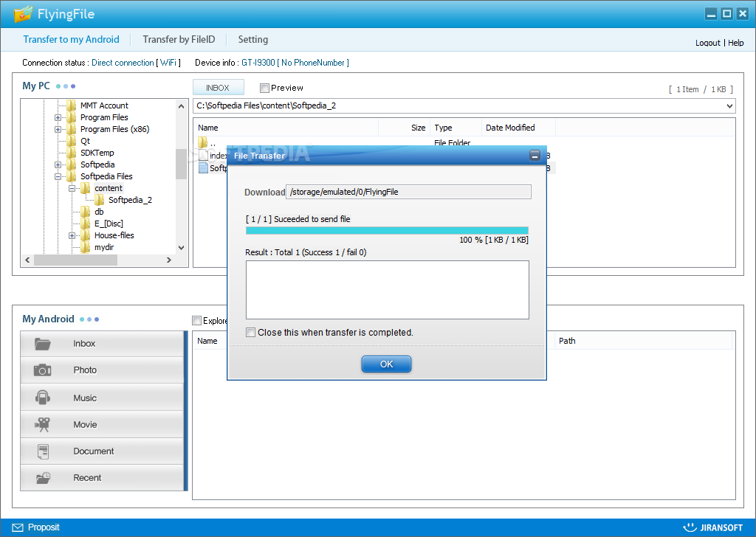Click the parent folder '..' icon
The image size is (756, 537).
coord(202,142)
